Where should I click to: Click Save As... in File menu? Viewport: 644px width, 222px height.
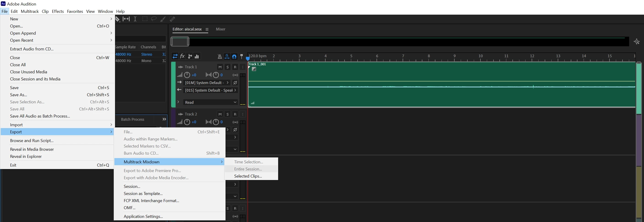pyautogui.click(x=57, y=95)
